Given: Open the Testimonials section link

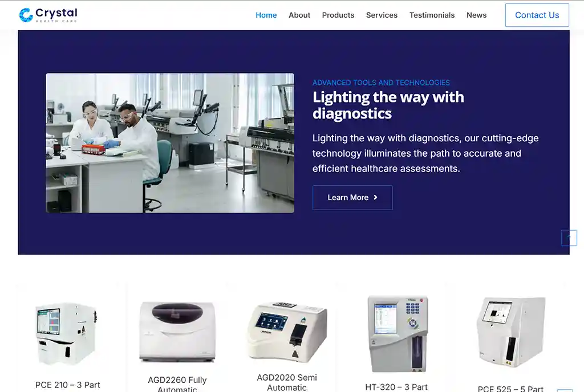Looking at the screenshot, I should [x=432, y=15].
